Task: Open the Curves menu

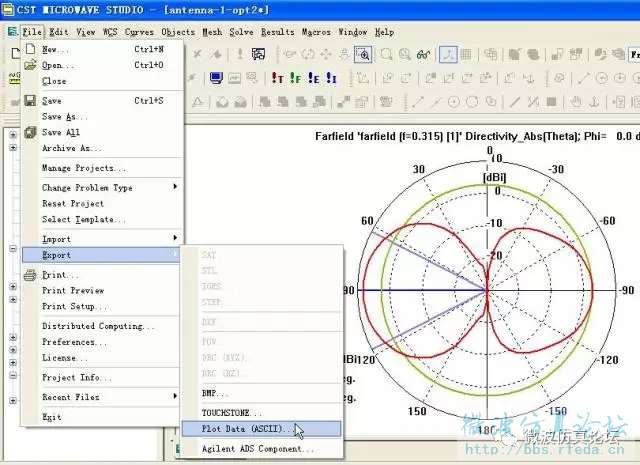Action: click(x=139, y=32)
